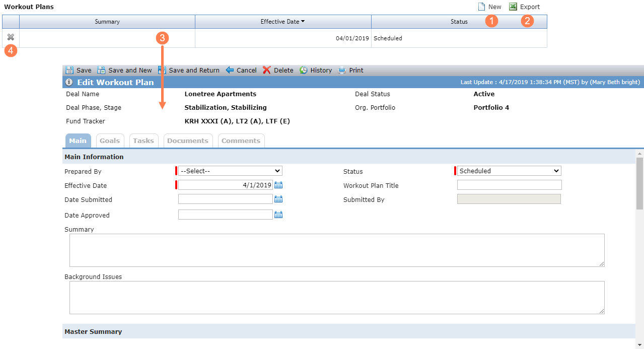Open the Status dropdown
The width and height of the screenshot is (644, 349).
click(x=509, y=171)
